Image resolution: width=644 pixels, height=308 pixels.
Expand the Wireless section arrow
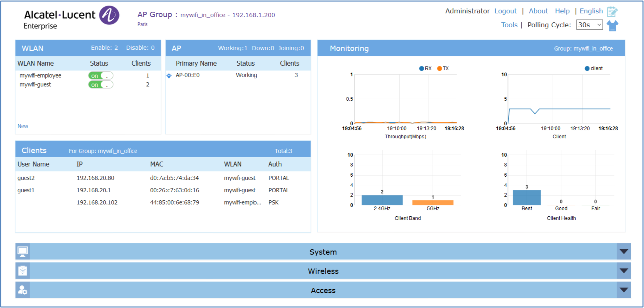pos(624,271)
